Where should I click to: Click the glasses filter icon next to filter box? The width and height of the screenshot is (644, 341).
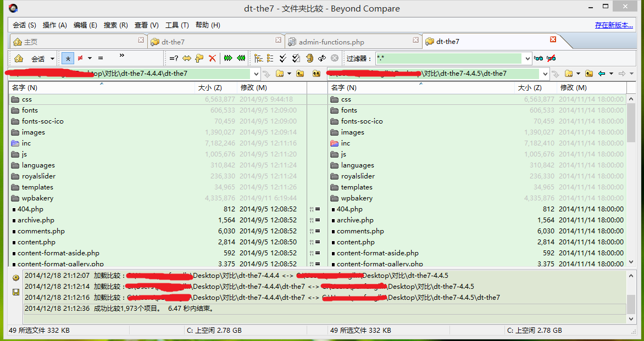click(538, 58)
